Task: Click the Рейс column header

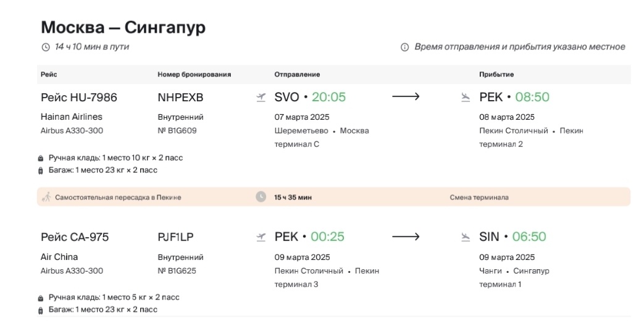Action: click(49, 74)
